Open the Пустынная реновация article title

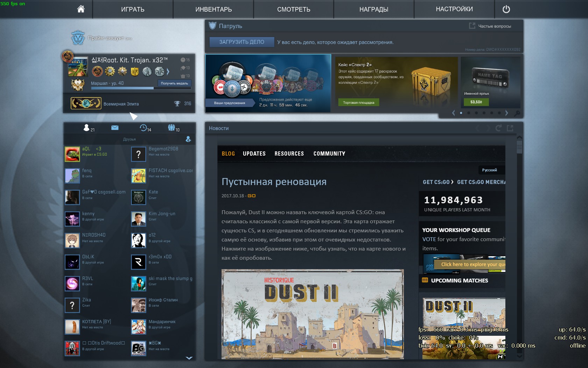pyautogui.click(x=274, y=182)
